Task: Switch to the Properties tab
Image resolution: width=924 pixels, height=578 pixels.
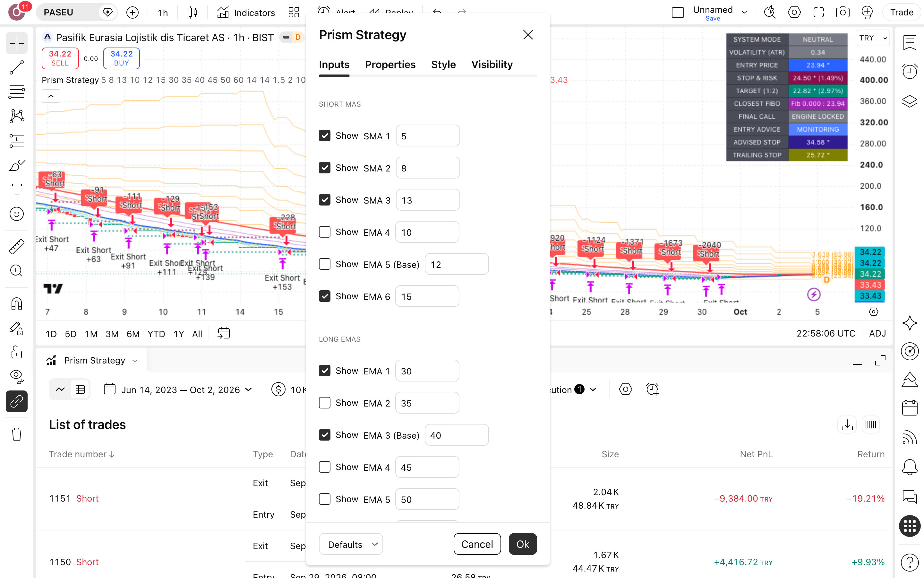Action: (x=390, y=65)
